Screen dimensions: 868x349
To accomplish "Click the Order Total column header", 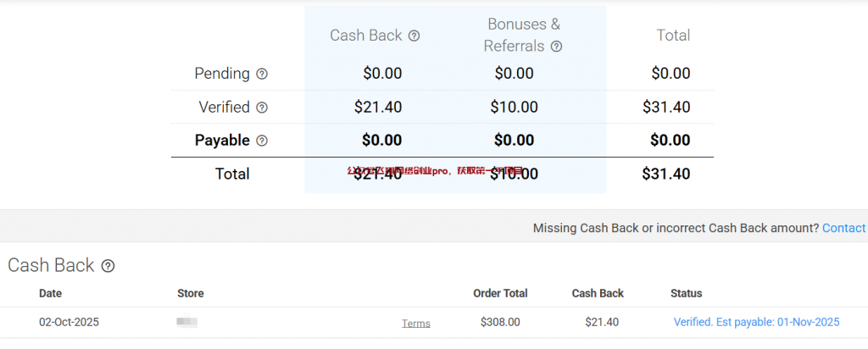I will pyautogui.click(x=500, y=293).
